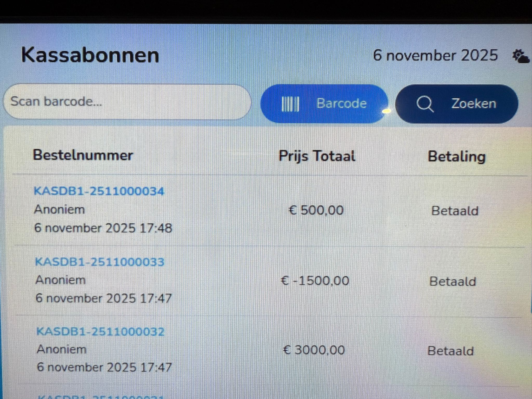Click the Betaling column header
The image size is (532, 399).
click(x=456, y=157)
